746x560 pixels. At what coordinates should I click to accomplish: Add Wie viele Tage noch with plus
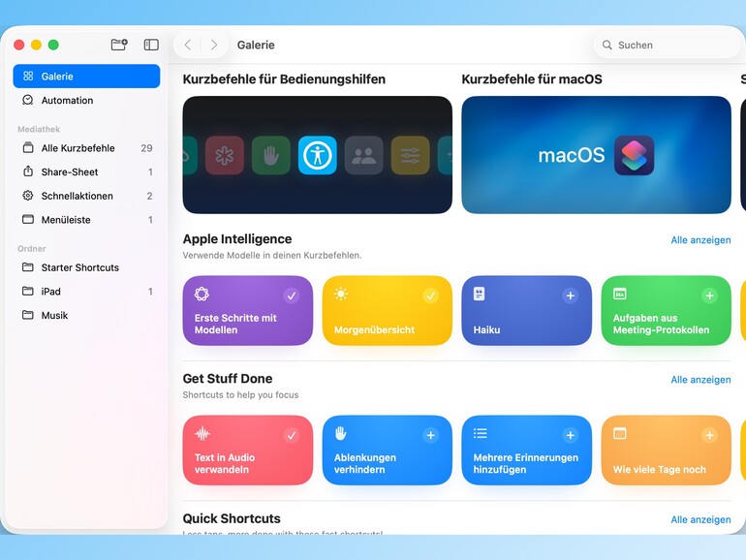point(709,435)
